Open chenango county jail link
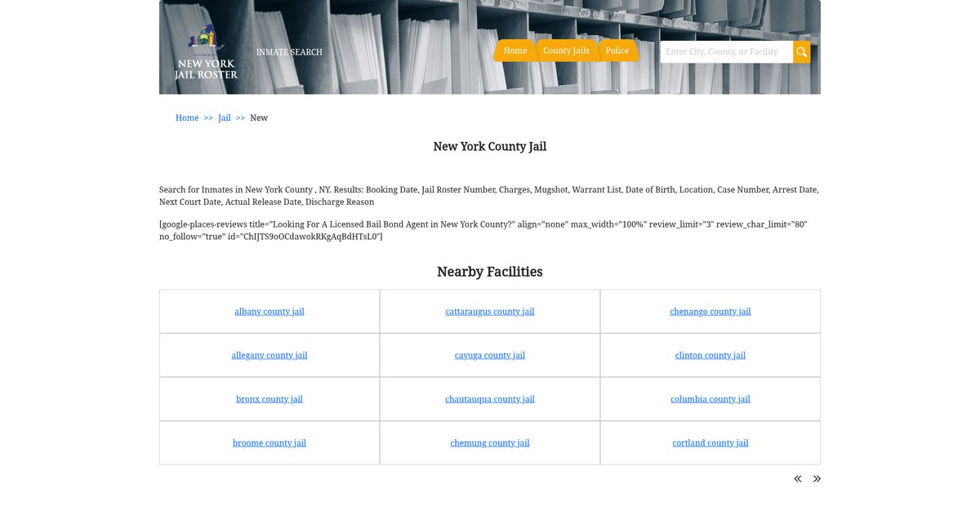The width and height of the screenshot is (980, 506). point(710,312)
